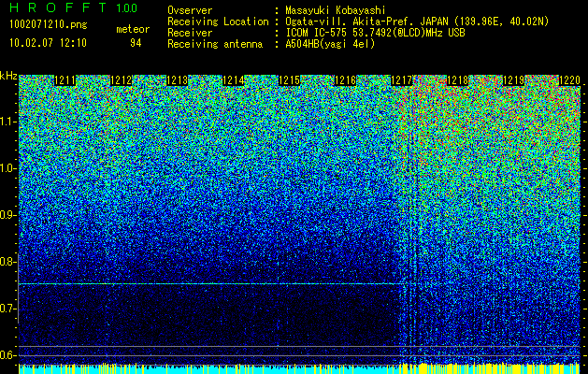Click the 1214 time marker

click(234, 80)
